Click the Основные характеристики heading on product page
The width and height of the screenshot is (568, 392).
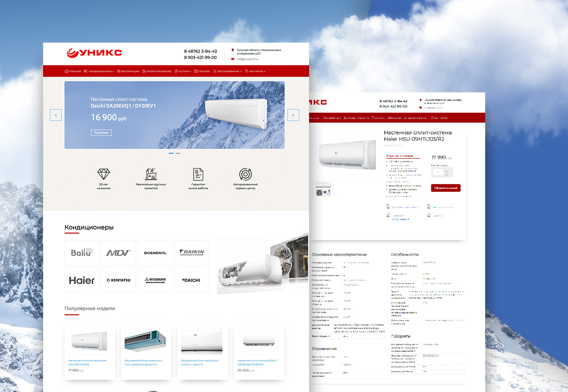[339, 255]
